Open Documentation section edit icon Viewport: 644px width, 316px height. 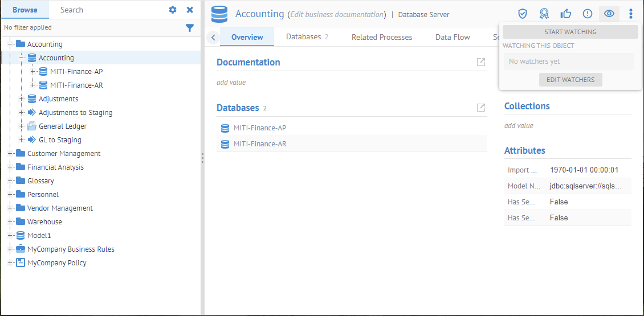(481, 62)
